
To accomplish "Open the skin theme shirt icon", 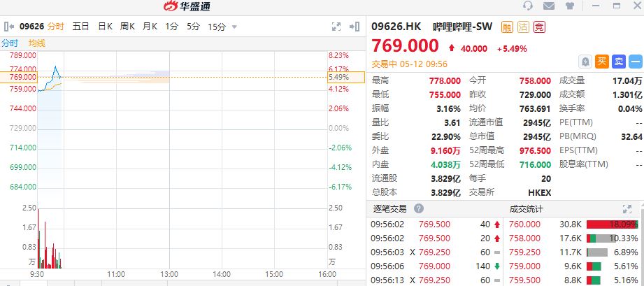I will coord(570,6).
